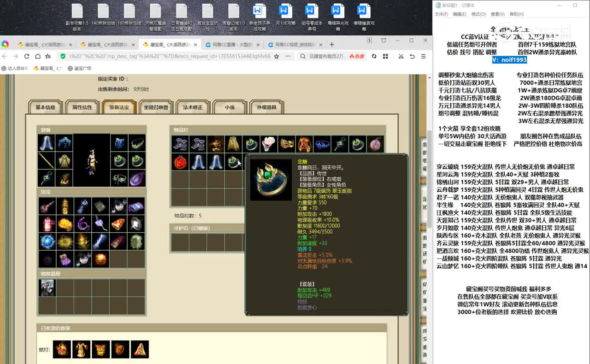Viewport: 590px width, 364px height.
Task: Select the pink flower item in 物品栏
Action: click(269, 144)
